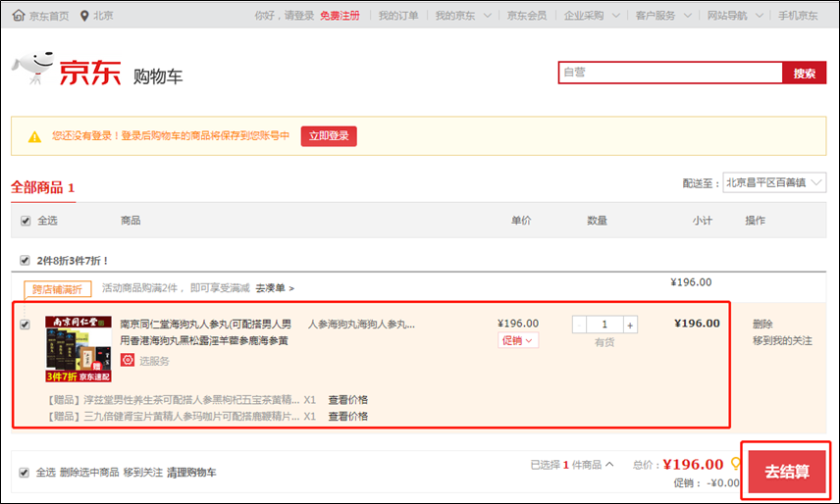Viewport: 840px width, 504px height.
Task: Open the product thumbnail of 南京同仁堂
Action: pyautogui.click(x=79, y=349)
